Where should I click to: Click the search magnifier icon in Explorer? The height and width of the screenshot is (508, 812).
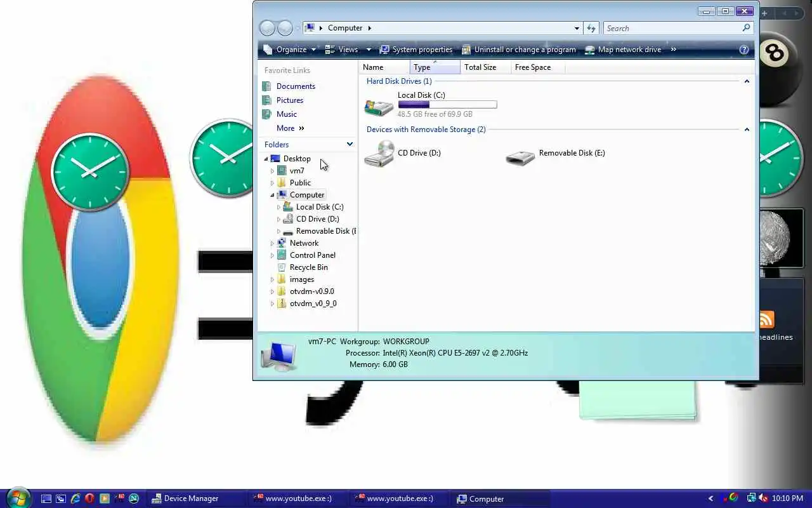(x=746, y=28)
